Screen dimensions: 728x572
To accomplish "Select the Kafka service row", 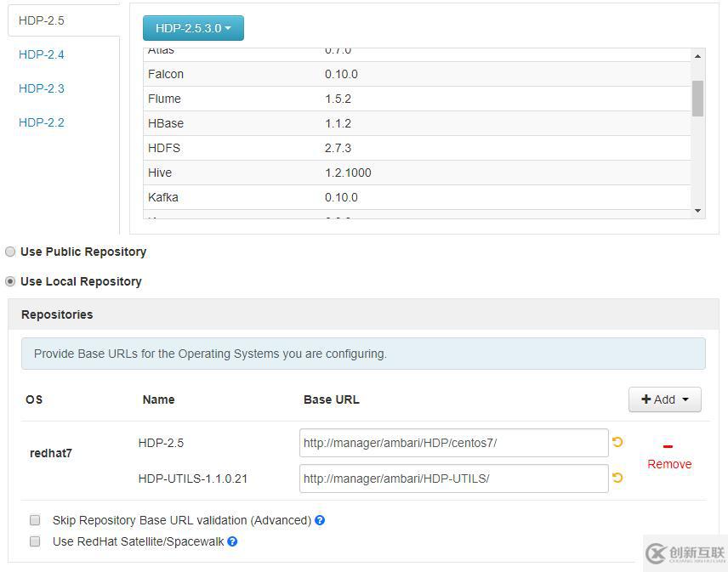I will click(417, 197).
